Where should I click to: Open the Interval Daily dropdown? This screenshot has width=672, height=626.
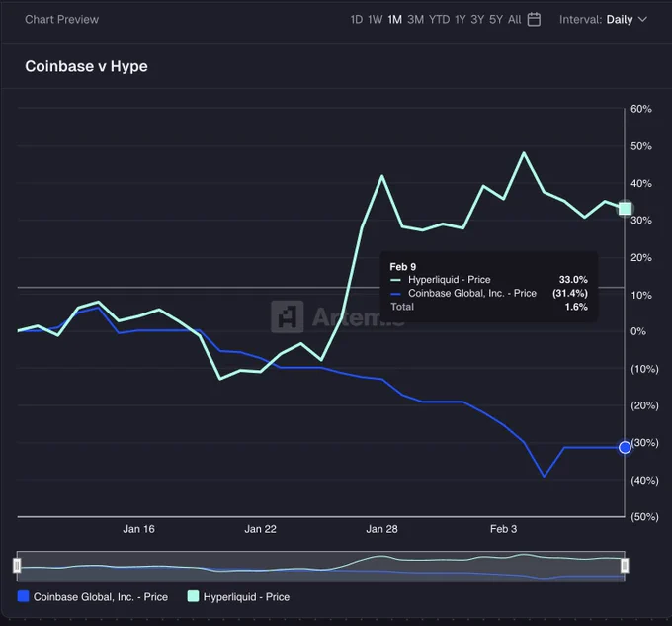click(x=603, y=20)
